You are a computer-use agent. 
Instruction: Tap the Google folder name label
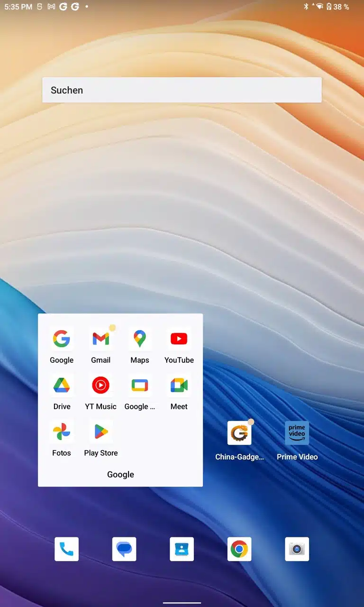(x=120, y=474)
